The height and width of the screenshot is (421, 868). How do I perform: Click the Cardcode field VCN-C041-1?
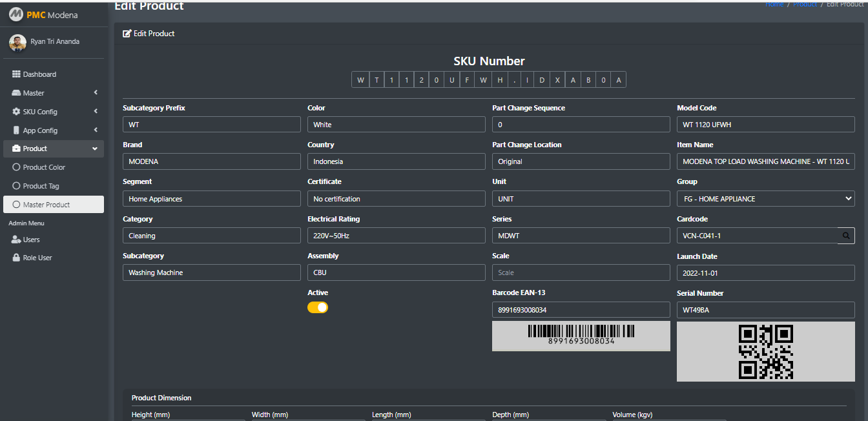(x=758, y=236)
